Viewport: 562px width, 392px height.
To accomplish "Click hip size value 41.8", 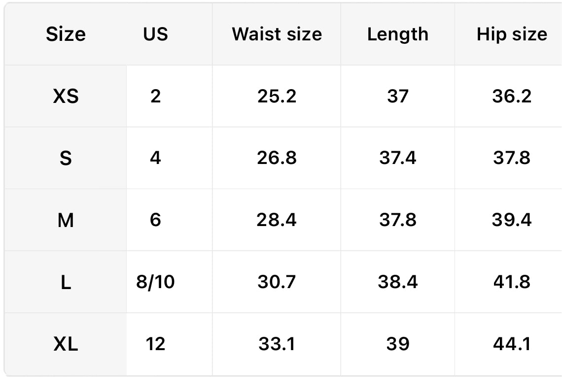I will [511, 282].
